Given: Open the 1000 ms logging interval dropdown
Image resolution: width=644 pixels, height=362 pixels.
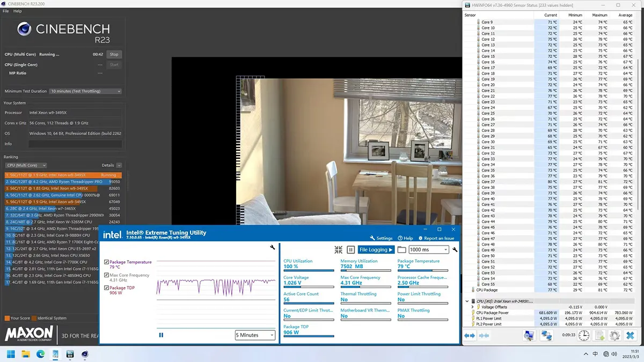Looking at the screenshot, I should (429, 249).
